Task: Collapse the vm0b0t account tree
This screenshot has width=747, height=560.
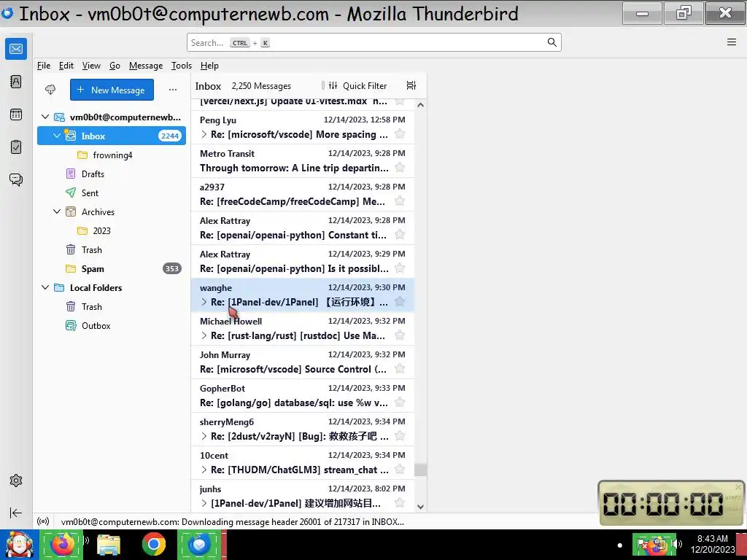Action: pos(45,117)
